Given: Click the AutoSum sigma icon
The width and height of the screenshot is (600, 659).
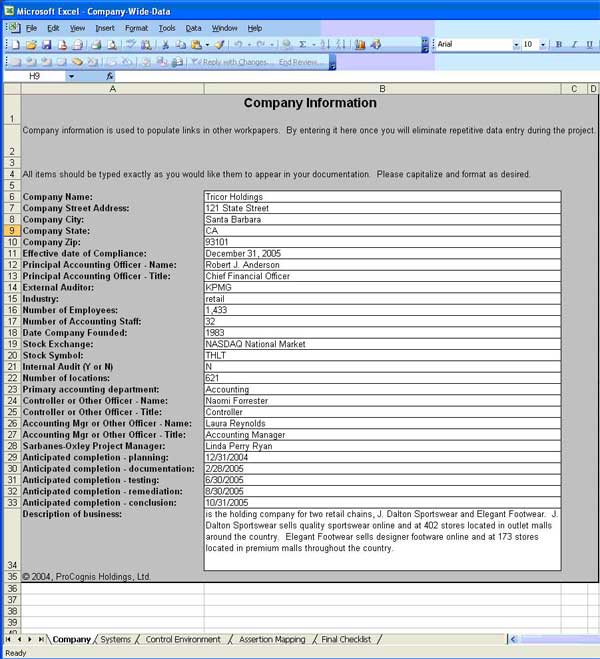Looking at the screenshot, I should [x=303, y=44].
